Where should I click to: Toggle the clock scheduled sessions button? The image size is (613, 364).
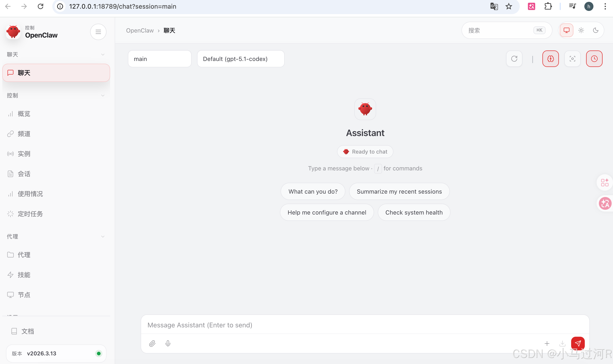point(594,59)
